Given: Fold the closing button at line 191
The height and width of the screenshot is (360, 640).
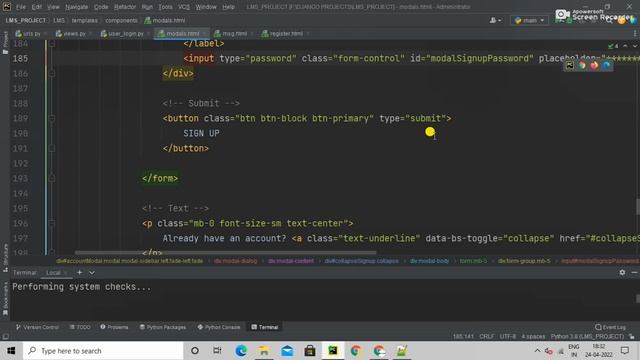Looking at the screenshot, I should tap(52, 149).
